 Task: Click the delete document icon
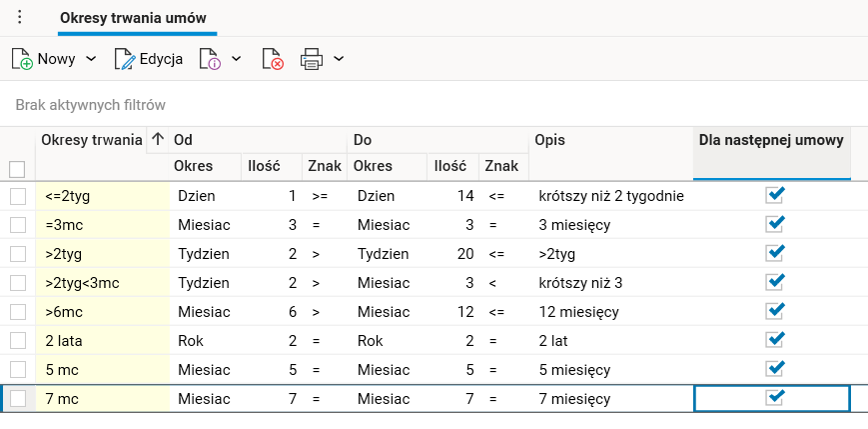pos(272,59)
